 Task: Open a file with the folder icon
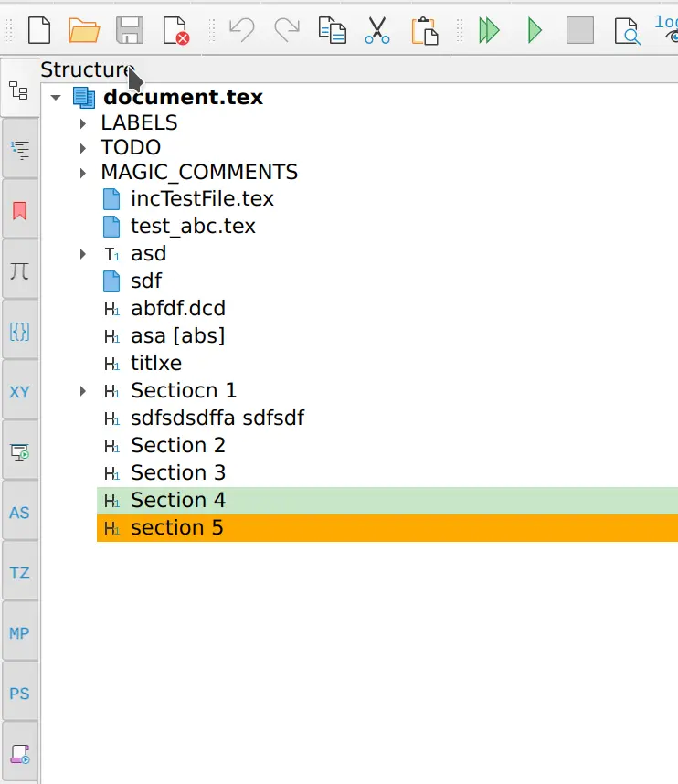(84, 31)
